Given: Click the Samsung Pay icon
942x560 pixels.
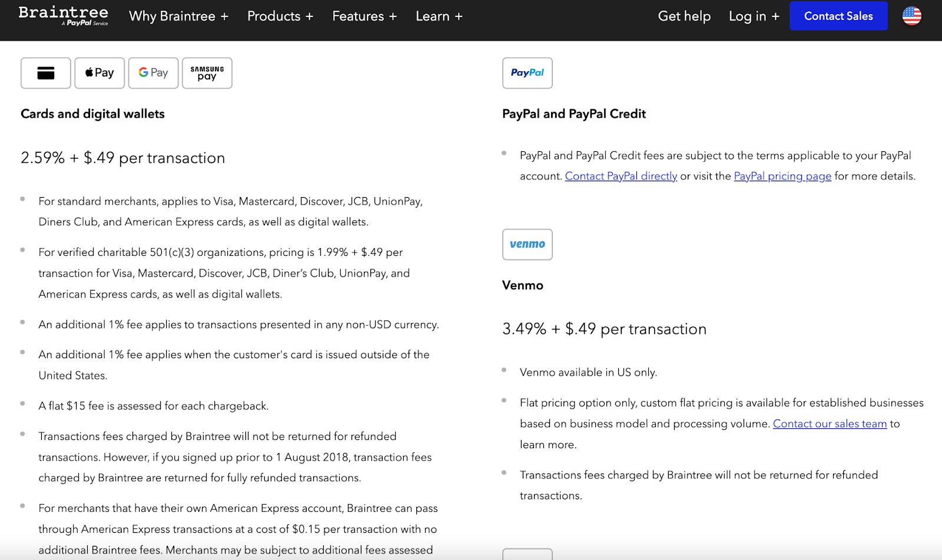Looking at the screenshot, I should point(207,73).
